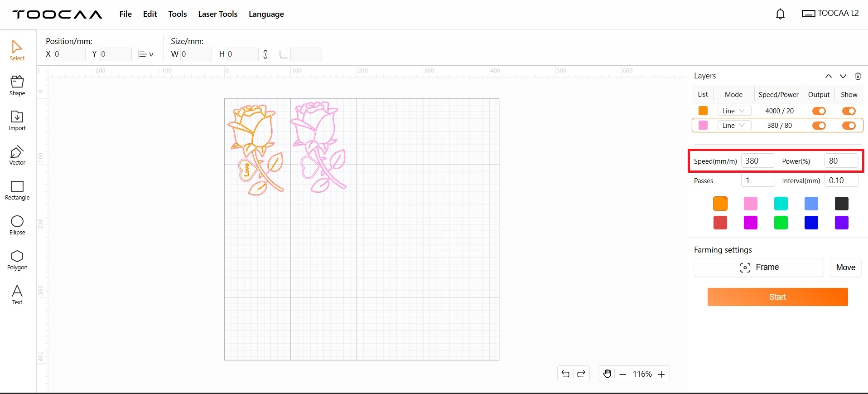The image size is (868, 394).
Task: Choose the magenta palette swatch
Action: click(x=751, y=223)
